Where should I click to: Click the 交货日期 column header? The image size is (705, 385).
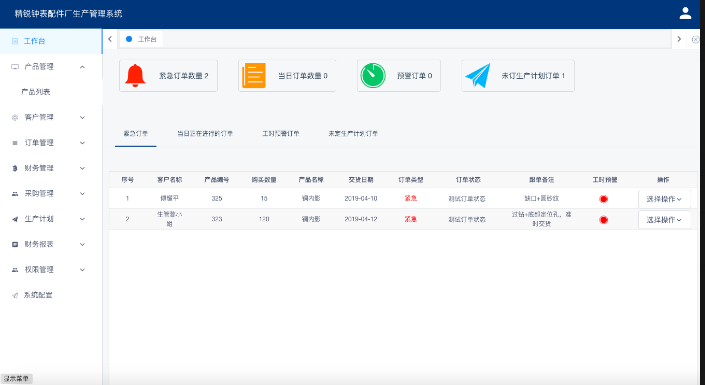pyautogui.click(x=361, y=180)
